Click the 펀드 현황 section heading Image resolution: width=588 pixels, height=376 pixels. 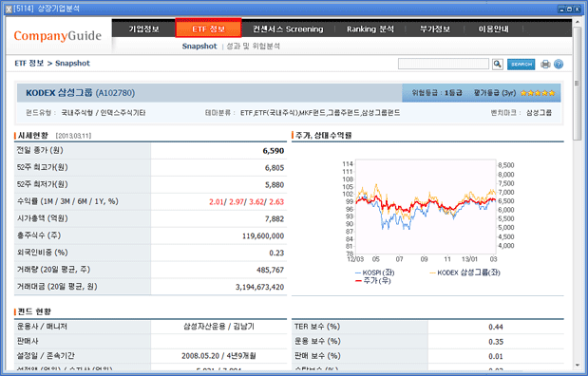[34, 311]
